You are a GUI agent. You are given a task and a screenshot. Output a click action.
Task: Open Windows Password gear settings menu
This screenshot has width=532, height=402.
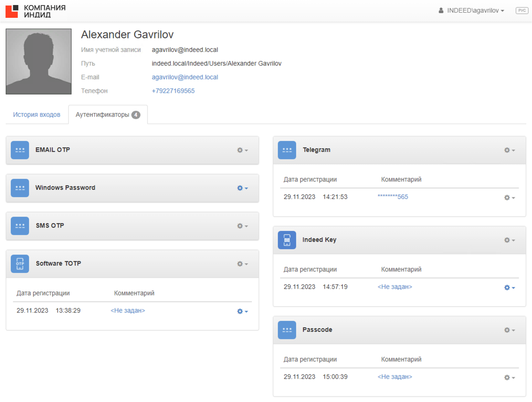tap(242, 188)
